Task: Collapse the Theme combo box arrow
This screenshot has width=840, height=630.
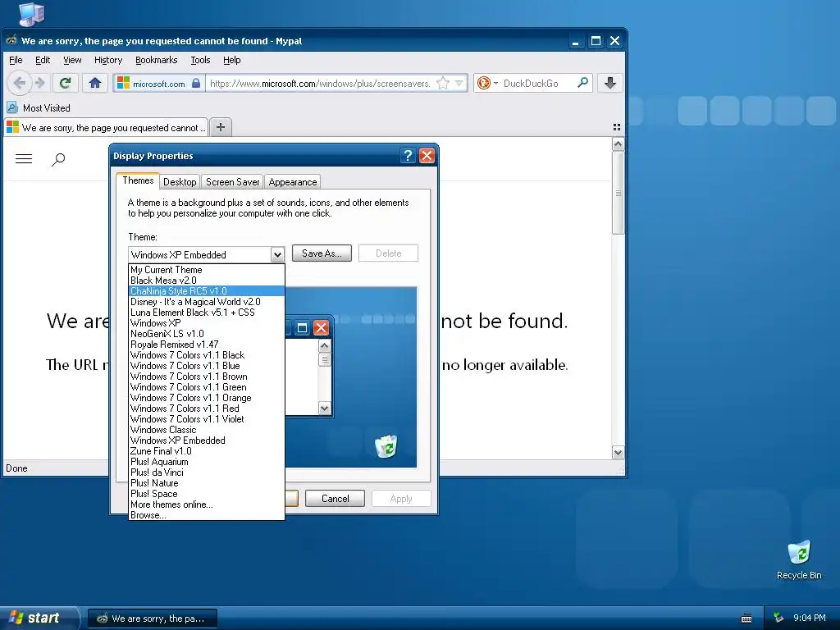Action: [277, 254]
